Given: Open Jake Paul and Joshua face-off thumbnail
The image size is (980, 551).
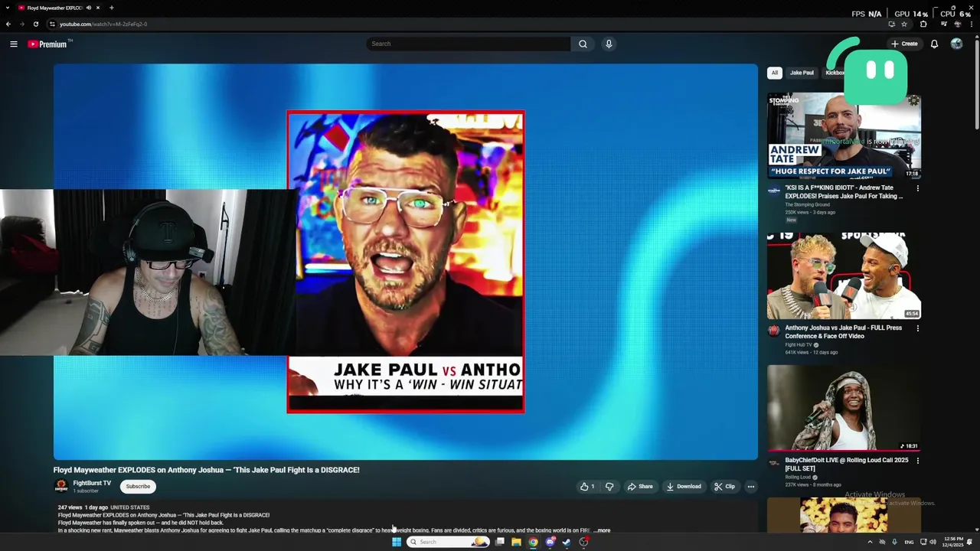Looking at the screenshot, I should point(844,276).
